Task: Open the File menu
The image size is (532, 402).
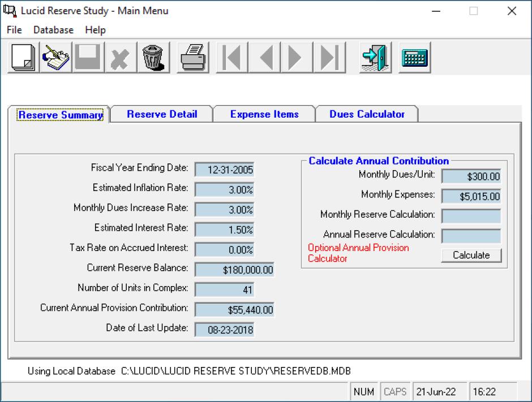Action: point(14,30)
